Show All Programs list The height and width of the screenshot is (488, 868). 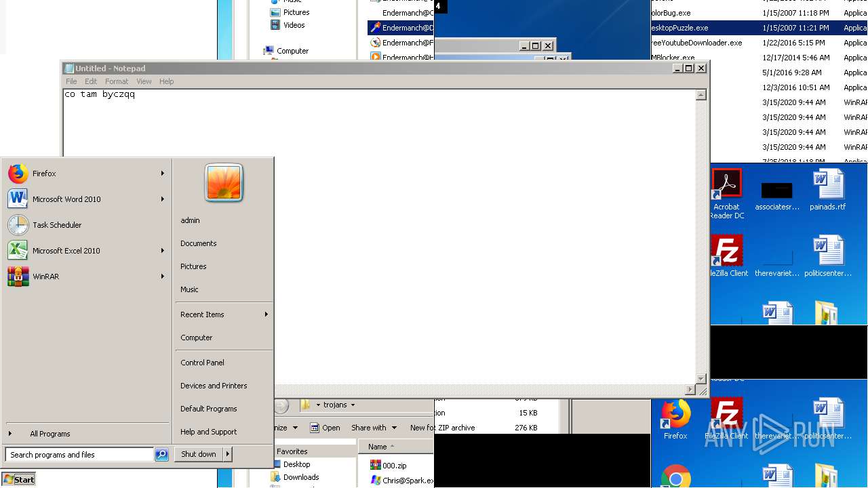(x=50, y=434)
